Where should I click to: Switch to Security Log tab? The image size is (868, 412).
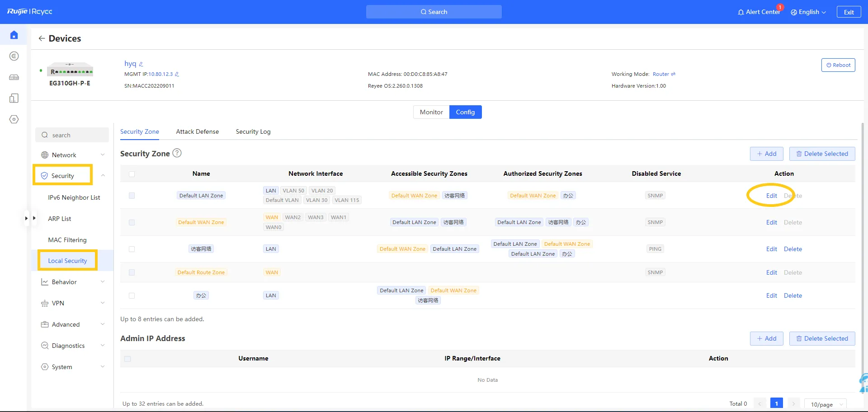point(253,131)
